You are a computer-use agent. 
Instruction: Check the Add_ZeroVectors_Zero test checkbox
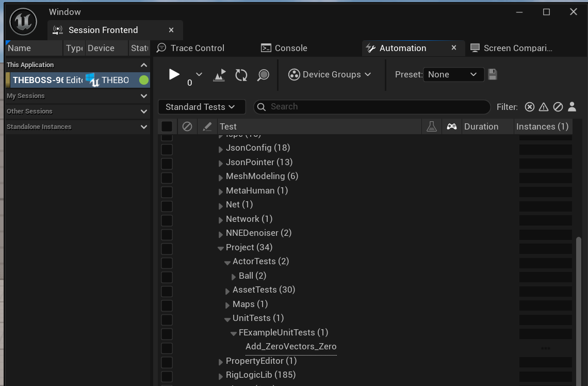coord(167,348)
